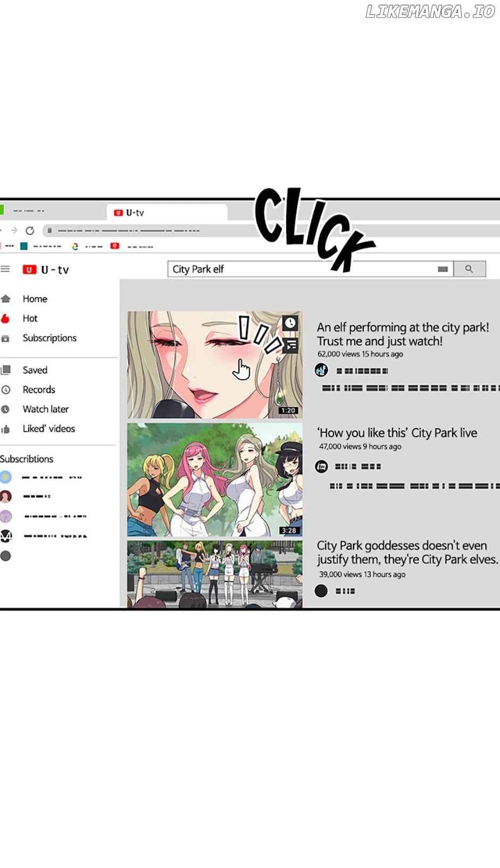This screenshot has height=868, width=500.
Task: Click the Watch later clock on first thumbnail
Action: click(290, 322)
